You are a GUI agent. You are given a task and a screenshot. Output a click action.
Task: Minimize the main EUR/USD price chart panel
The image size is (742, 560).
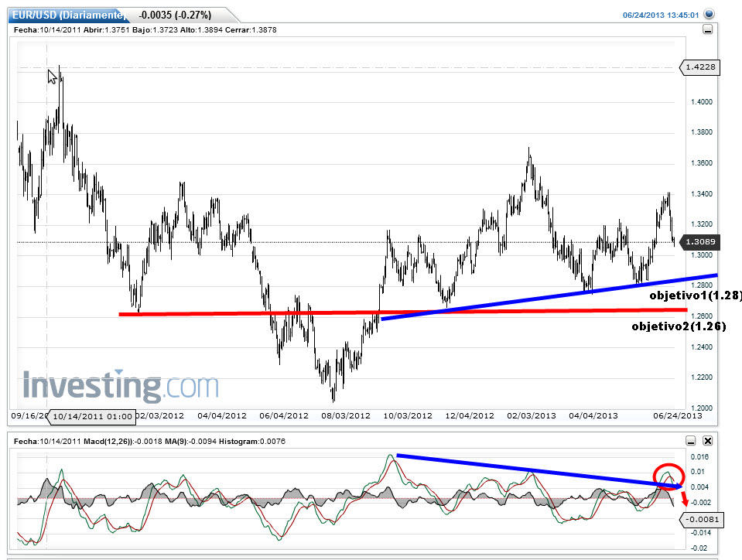(x=708, y=29)
